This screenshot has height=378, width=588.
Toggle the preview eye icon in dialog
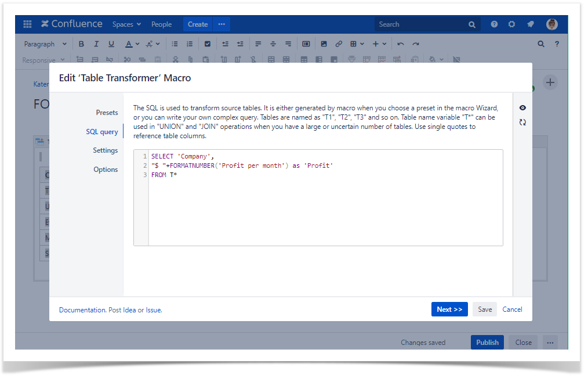coord(522,108)
